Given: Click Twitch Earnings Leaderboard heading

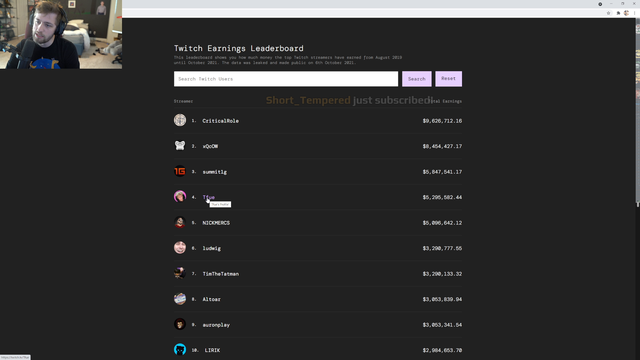Looking at the screenshot, I should point(239,48).
